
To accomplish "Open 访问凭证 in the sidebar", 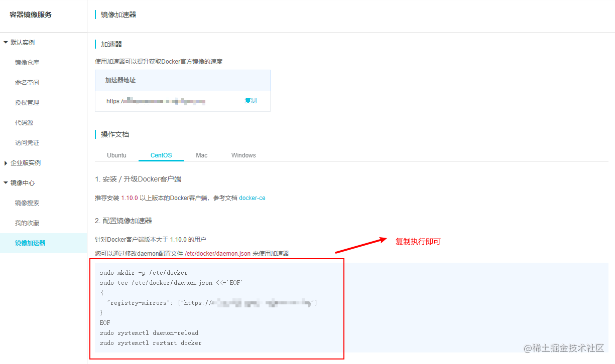I will (x=27, y=143).
